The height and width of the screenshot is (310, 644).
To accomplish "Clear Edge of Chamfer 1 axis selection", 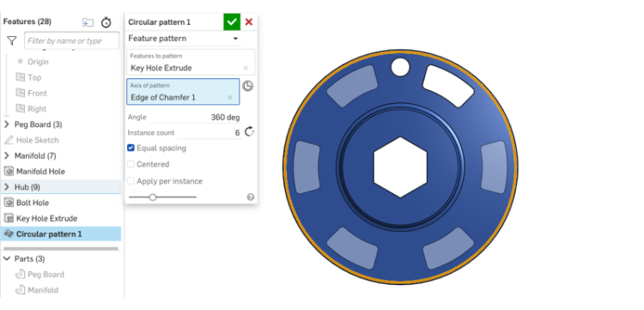I will (x=230, y=97).
